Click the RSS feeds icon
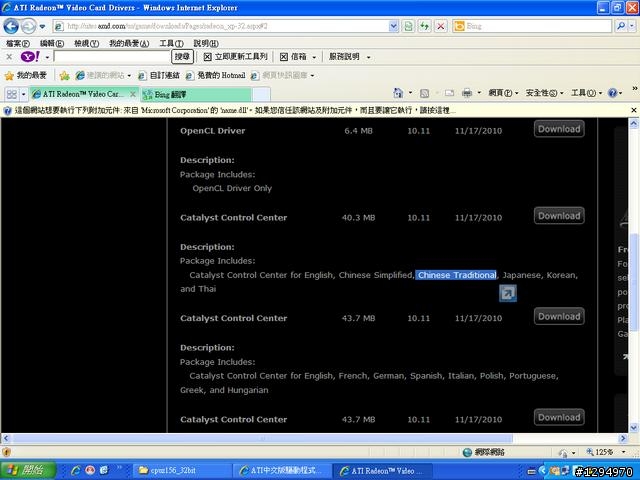 pyautogui.click(x=424, y=93)
